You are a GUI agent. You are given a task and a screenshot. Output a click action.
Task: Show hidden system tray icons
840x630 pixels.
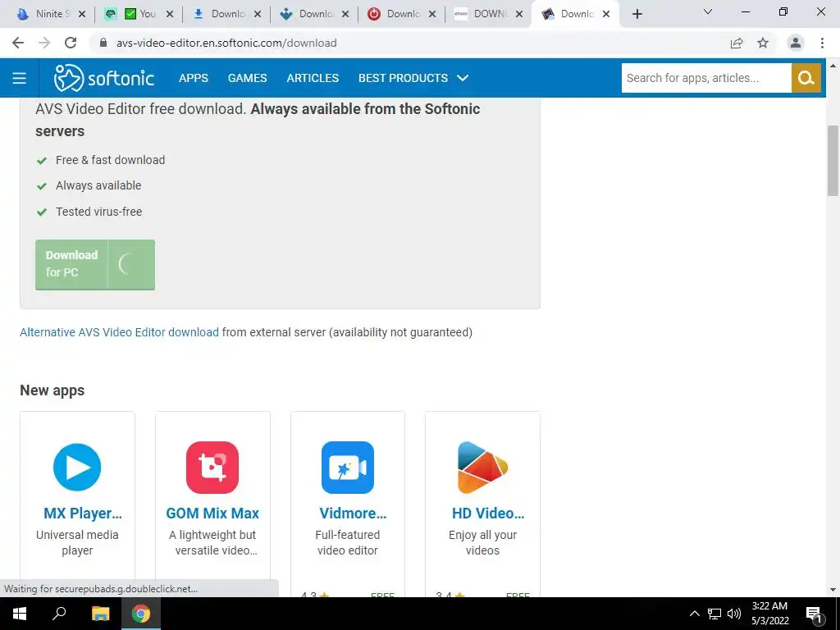694,614
